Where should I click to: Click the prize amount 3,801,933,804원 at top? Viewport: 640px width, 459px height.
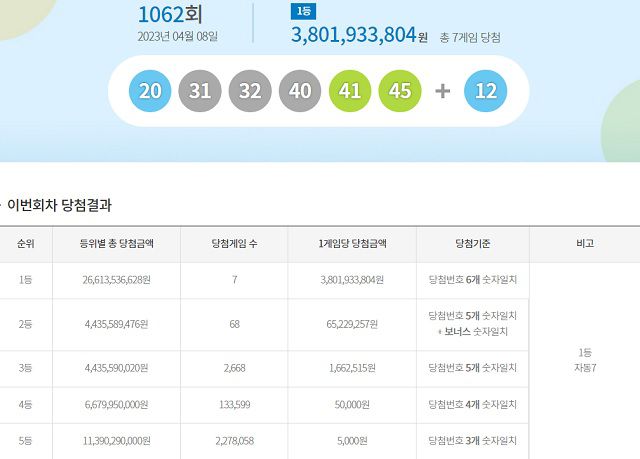[359, 35]
